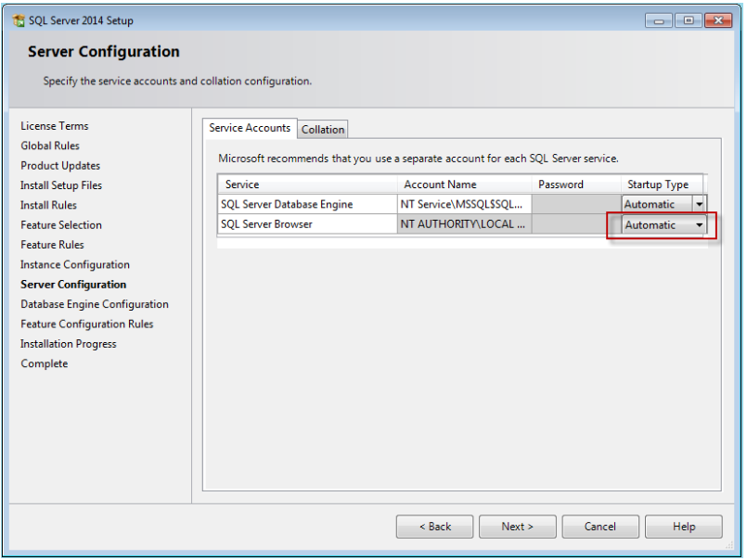Click the Password field for SQL Server Database Engine

(x=573, y=204)
